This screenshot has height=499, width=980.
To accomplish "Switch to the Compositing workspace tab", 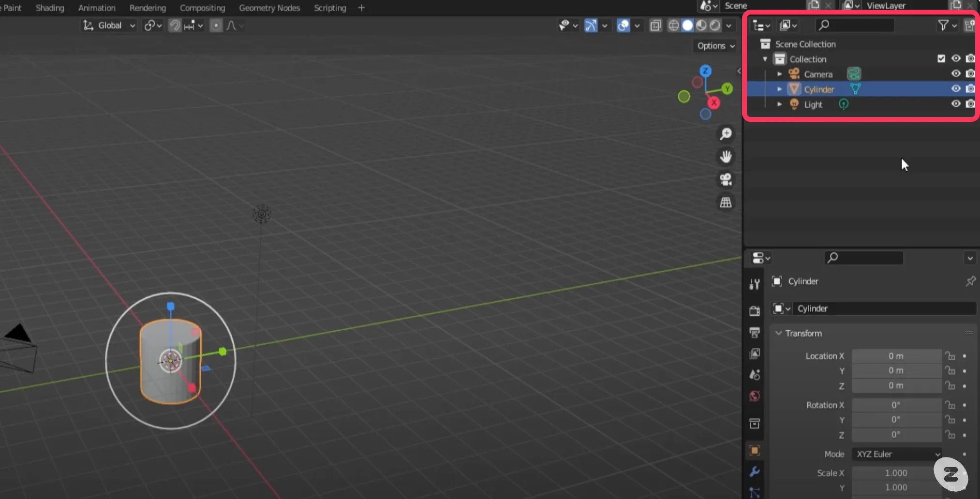I will click(x=202, y=8).
